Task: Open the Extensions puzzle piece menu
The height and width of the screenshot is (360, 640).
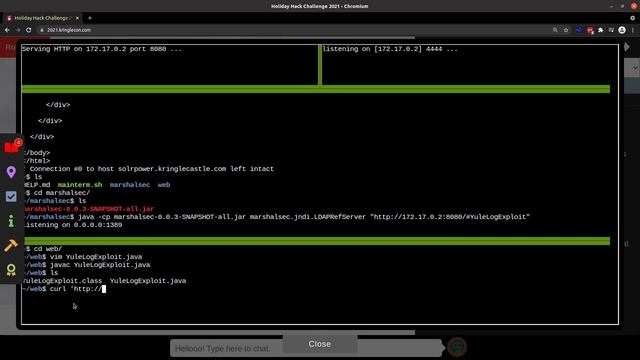Action: tap(600, 30)
